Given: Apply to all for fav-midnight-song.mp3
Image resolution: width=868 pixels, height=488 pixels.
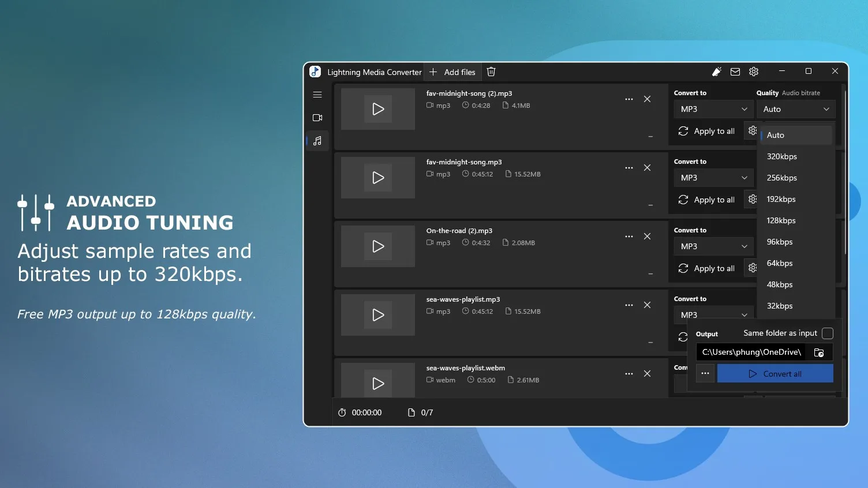Looking at the screenshot, I should [707, 200].
